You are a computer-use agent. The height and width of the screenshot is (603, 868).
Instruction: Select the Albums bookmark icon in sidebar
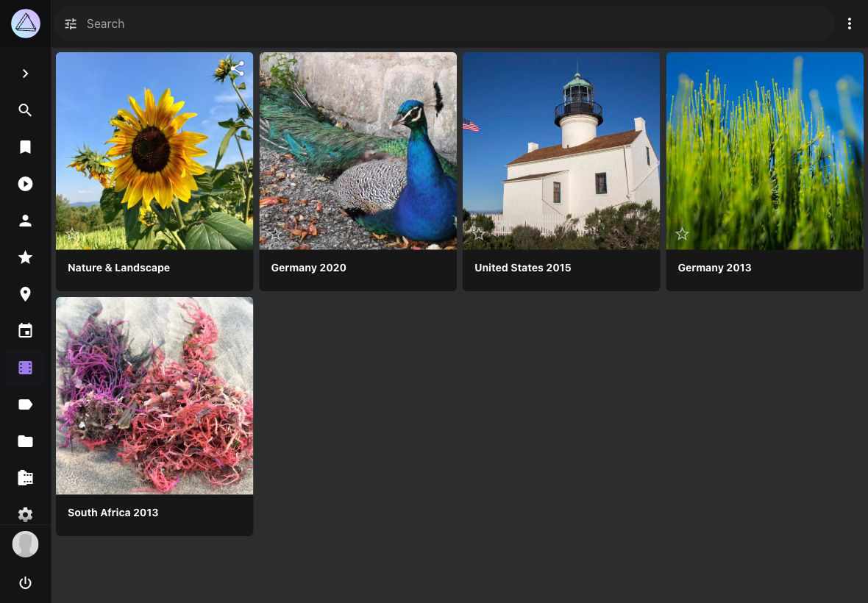click(25, 147)
